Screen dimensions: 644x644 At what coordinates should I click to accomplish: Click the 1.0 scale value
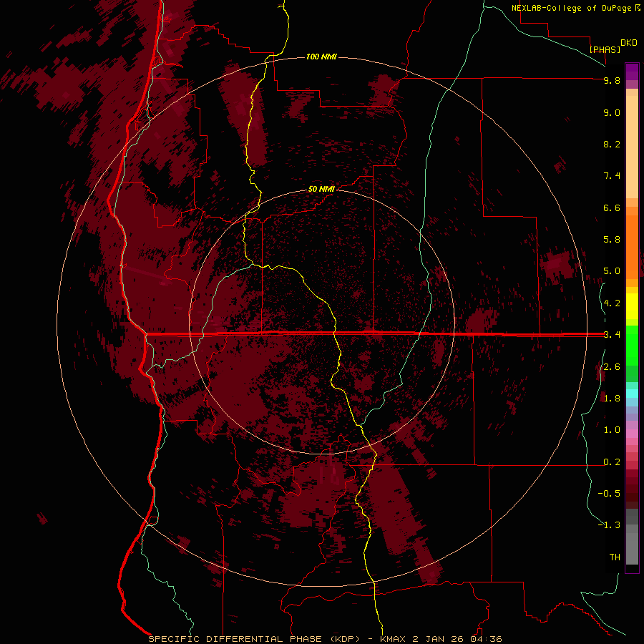[612, 430]
